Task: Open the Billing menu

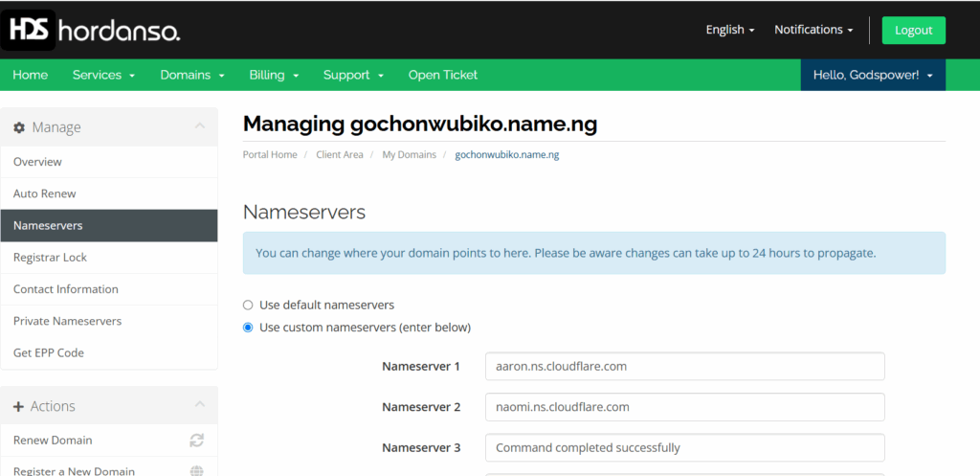Action: [274, 75]
